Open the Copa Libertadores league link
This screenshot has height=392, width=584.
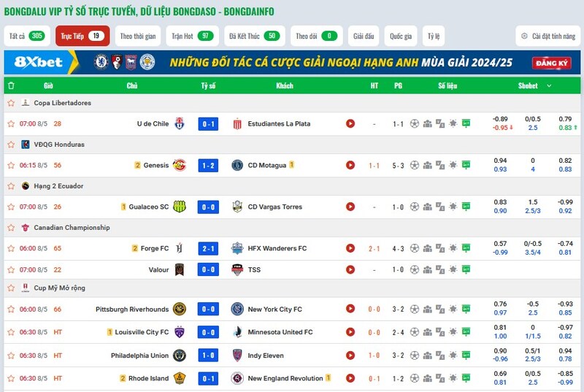pyautogui.click(x=62, y=103)
